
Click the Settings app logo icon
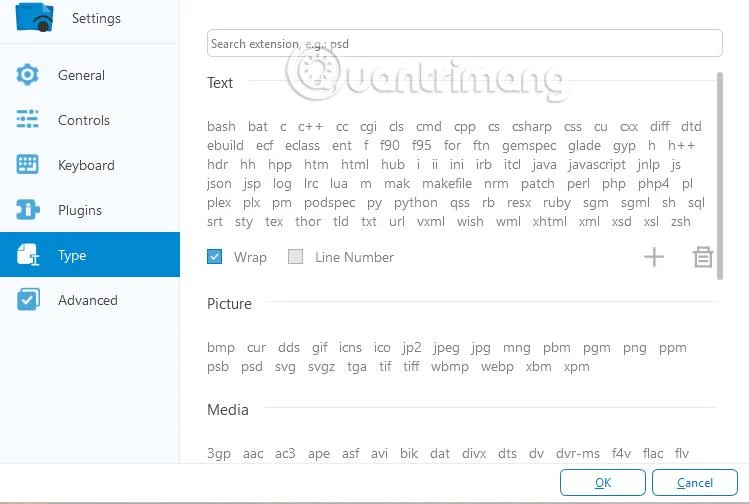(x=34, y=17)
